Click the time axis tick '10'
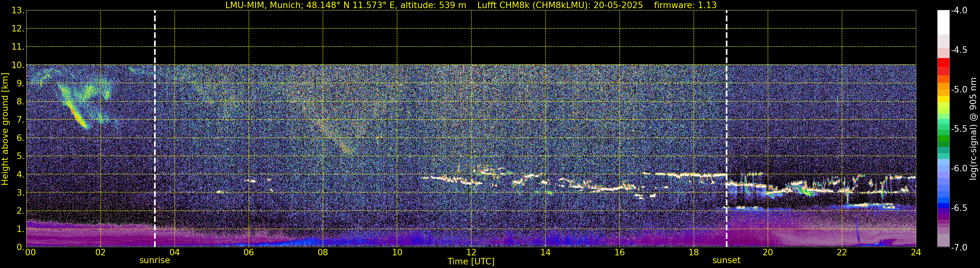 click(x=397, y=253)
